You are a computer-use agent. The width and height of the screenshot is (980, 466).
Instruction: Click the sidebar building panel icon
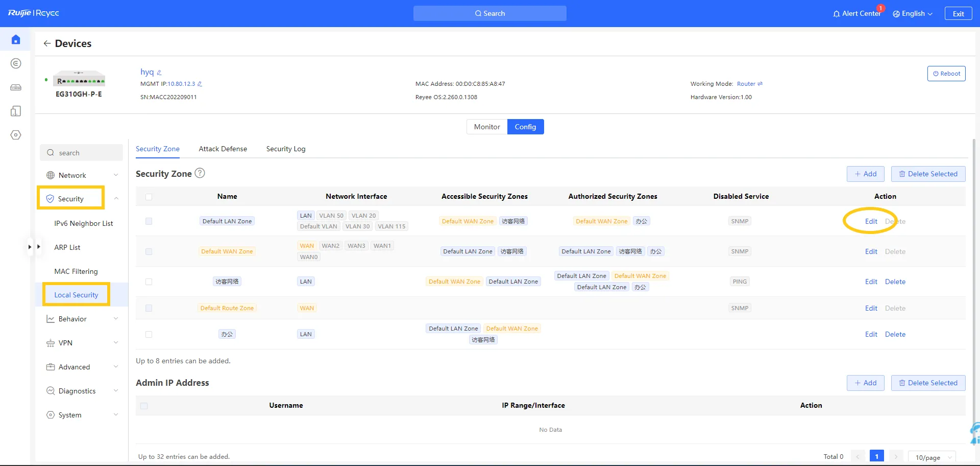pos(16,111)
